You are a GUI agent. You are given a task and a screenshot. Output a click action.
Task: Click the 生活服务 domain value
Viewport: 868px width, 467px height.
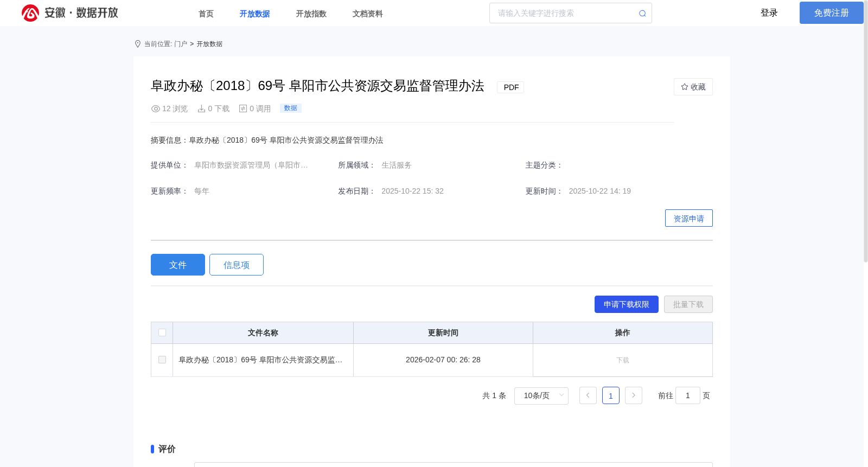397,165
